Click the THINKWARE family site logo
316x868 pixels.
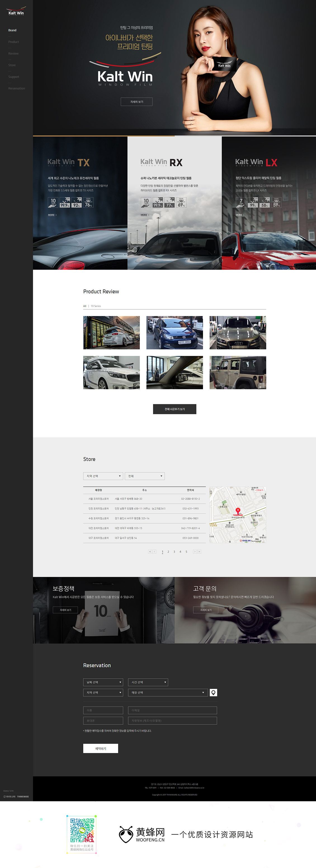pyautogui.click(x=23, y=796)
